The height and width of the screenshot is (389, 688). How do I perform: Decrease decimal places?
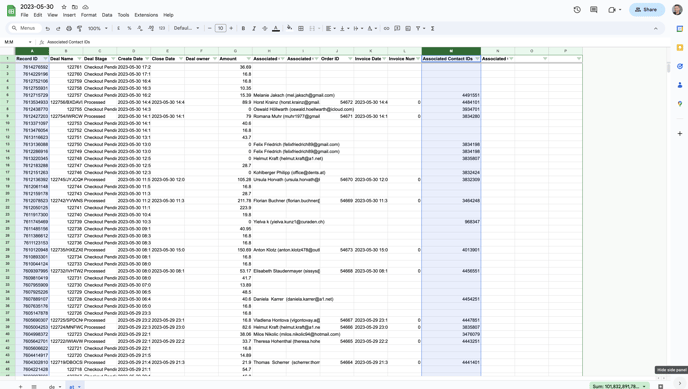[x=140, y=29]
